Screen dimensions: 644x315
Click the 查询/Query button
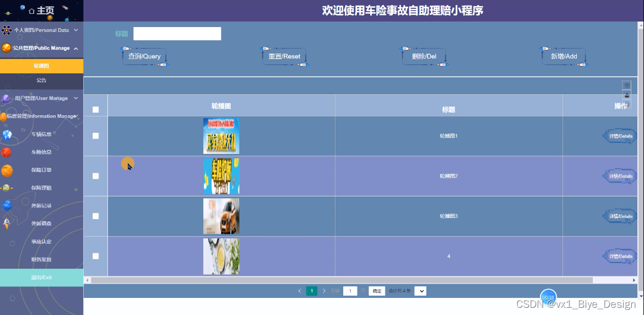coord(144,56)
